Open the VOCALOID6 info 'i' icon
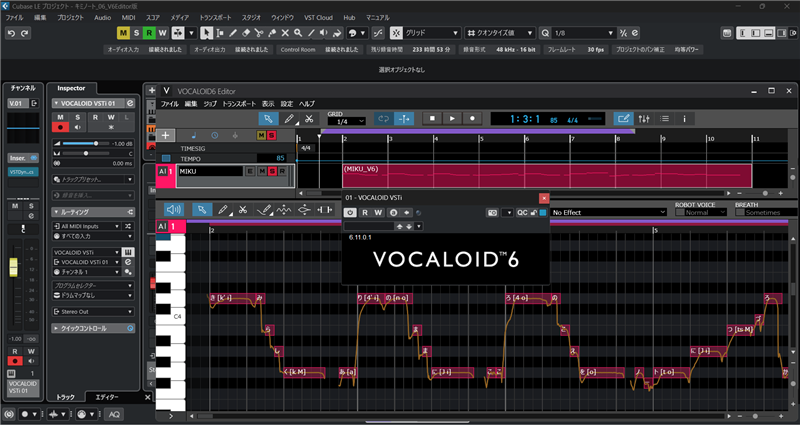800x425 pixels. [684, 119]
